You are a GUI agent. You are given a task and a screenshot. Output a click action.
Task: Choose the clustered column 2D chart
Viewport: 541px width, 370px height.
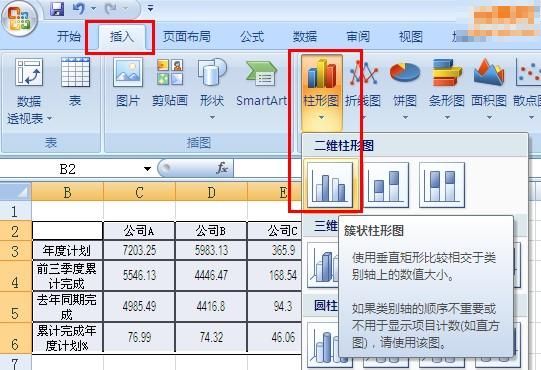[x=330, y=185]
